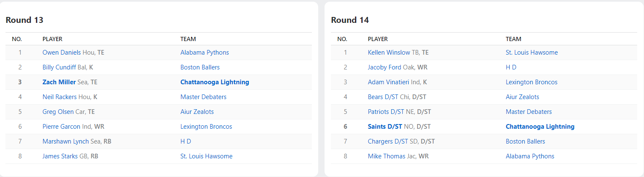Click Mike Thomas player link
The width and height of the screenshot is (644, 177).
(x=386, y=156)
